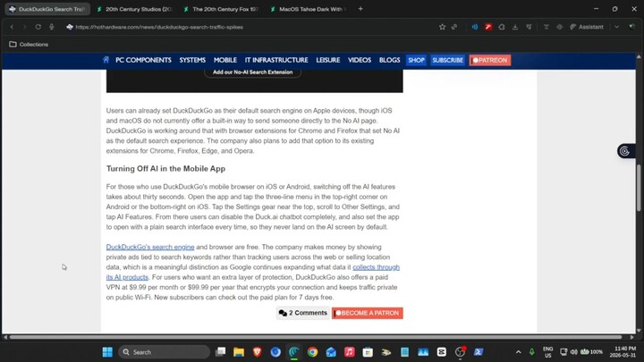Open the extensions puzzle icon

coord(502,27)
